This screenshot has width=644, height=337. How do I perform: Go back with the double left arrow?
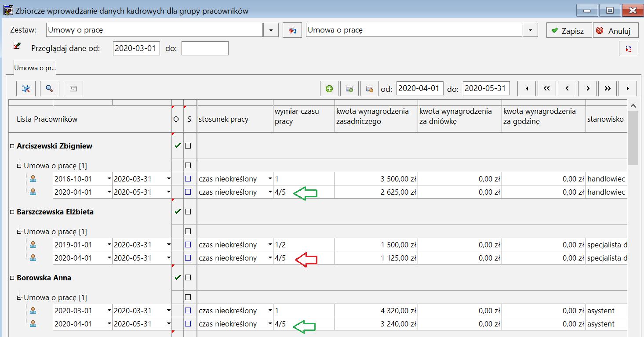coord(547,88)
